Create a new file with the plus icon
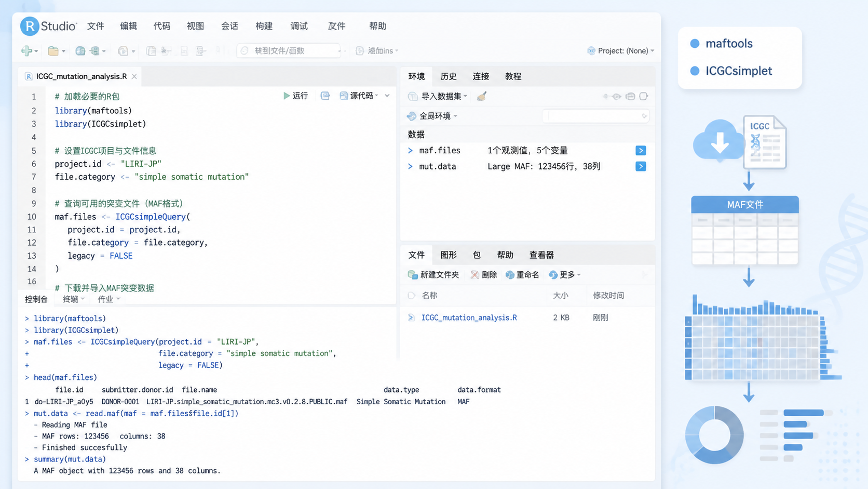Viewport: 868px width, 489px height. [x=26, y=50]
